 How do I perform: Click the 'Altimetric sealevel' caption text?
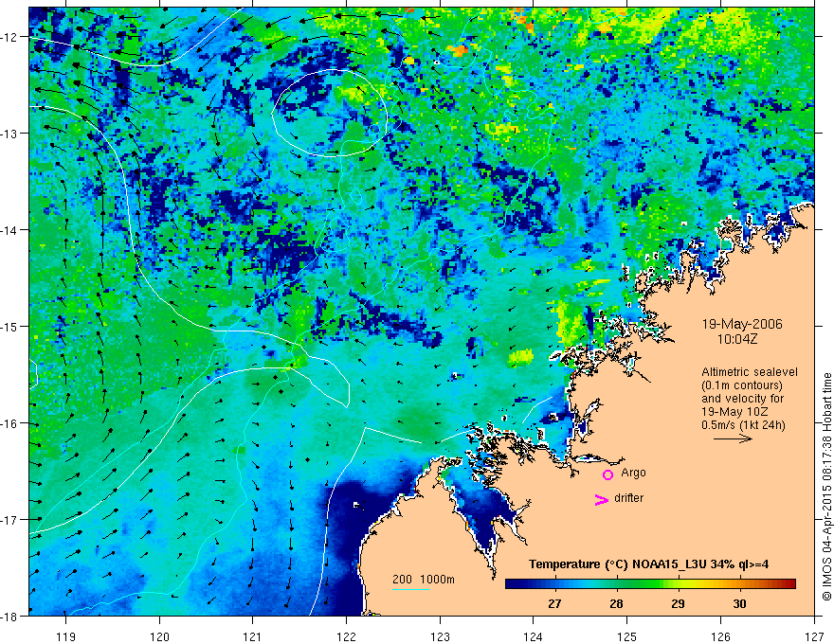click(x=750, y=372)
